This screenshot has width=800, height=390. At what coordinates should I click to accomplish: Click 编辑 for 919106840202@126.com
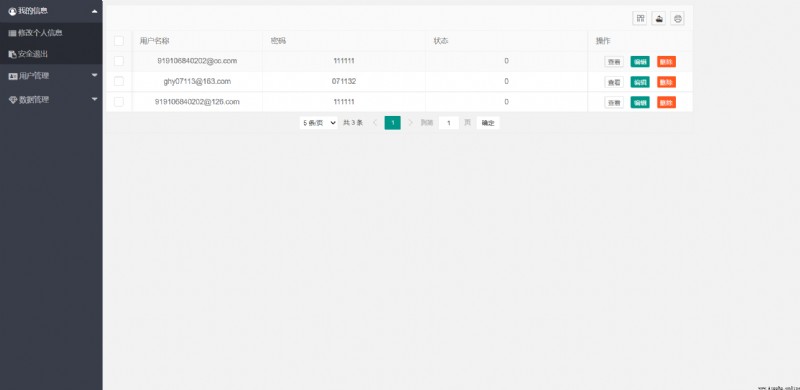(640, 102)
